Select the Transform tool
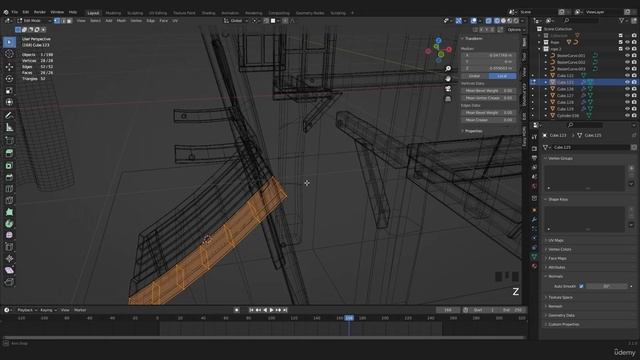This screenshot has height=360, width=640. click(9, 102)
